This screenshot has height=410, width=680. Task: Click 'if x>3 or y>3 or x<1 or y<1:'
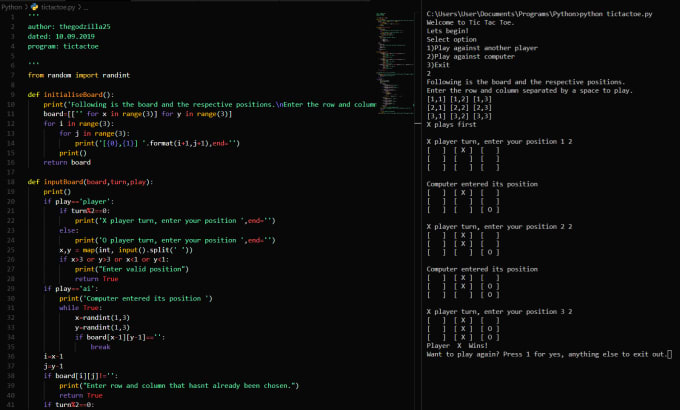coord(114,259)
